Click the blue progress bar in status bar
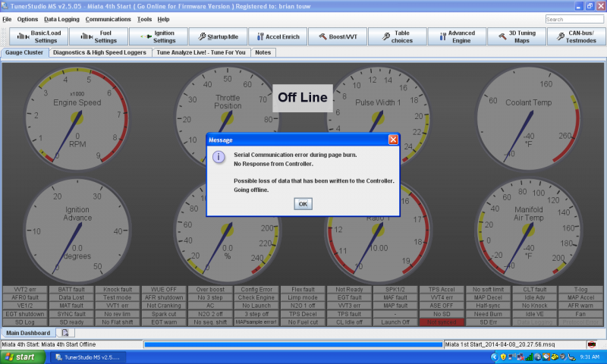Image resolution: width=607 pixels, height=364 pixels. click(x=294, y=344)
